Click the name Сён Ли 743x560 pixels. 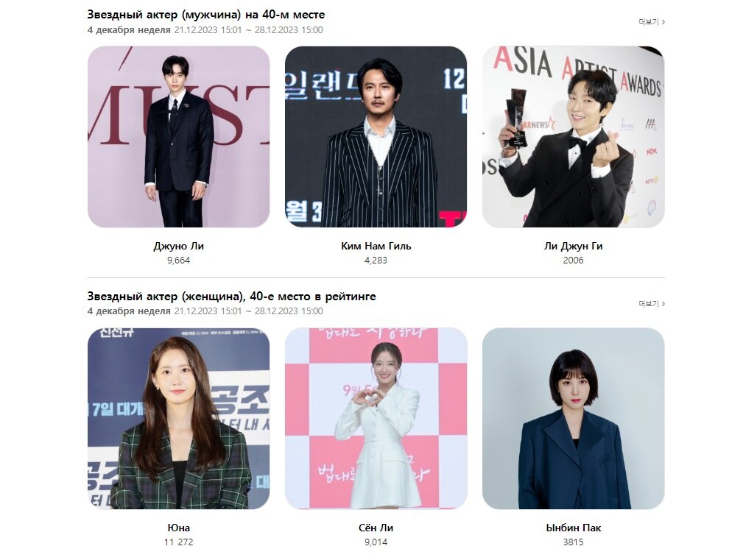[376, 528]
